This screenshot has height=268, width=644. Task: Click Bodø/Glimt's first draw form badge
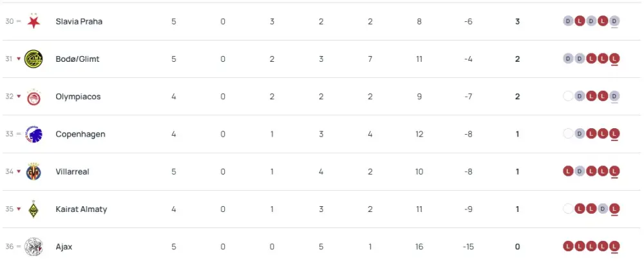(x=568, y=59)
